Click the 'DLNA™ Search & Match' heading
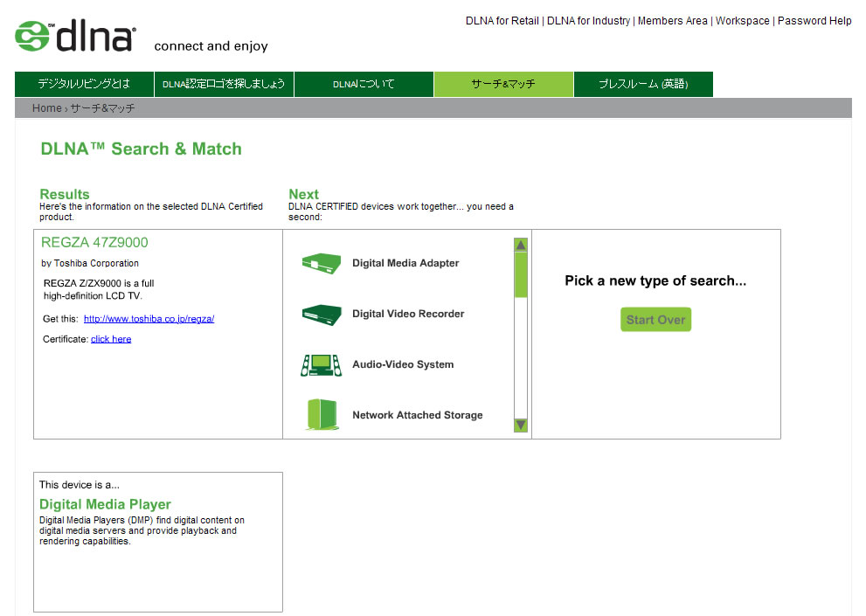Viewport: 866px width, 616px height. (142, 149)
